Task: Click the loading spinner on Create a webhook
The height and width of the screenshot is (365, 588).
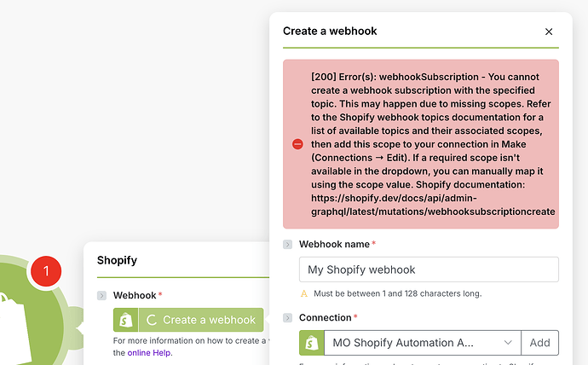Action: [152, 320]
